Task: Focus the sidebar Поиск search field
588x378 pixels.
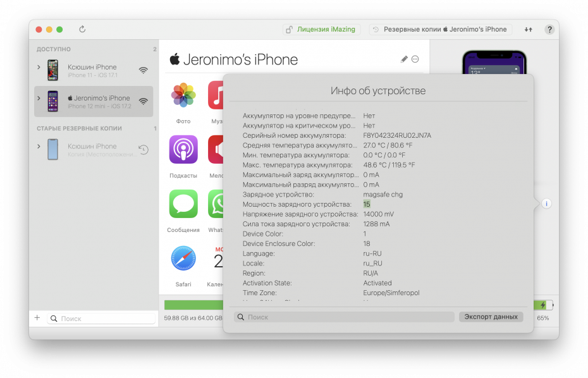Action: coord(101,319)
